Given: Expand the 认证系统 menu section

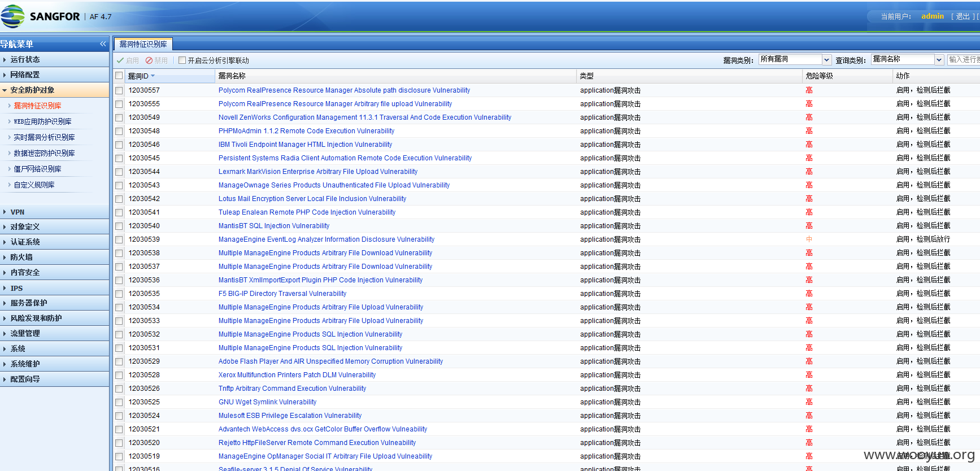Looking at the screenshot, I should coord(54,242).
